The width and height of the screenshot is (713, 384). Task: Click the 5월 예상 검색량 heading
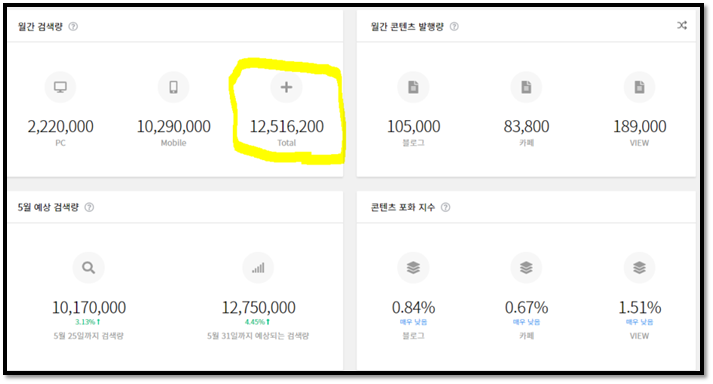[48, 207]
